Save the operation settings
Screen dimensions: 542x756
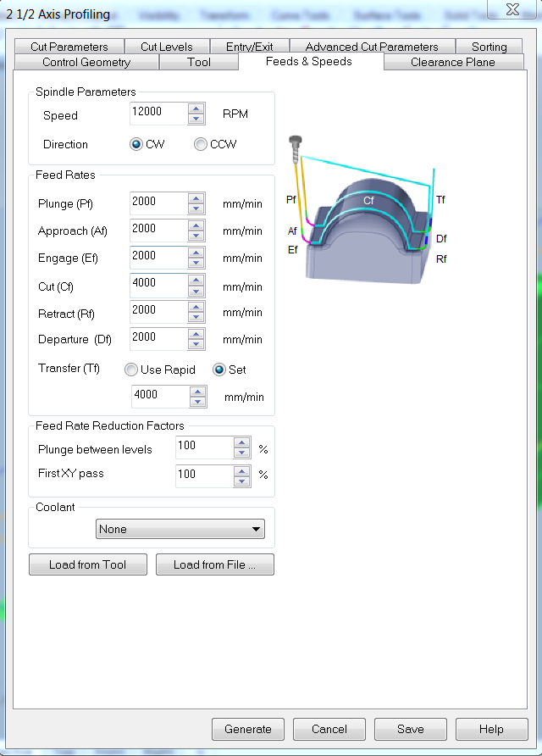(x=411, y=729)
